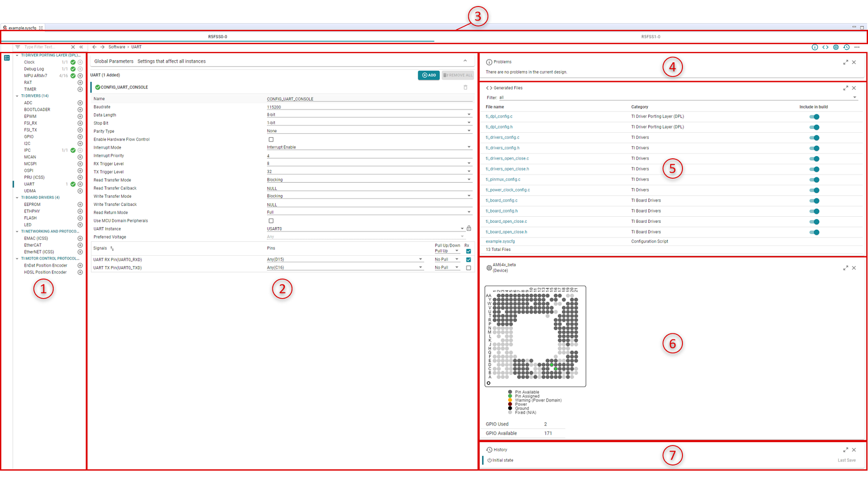Go forward with the right arrow
868x478 pixels.
click(x=102, y=47)
